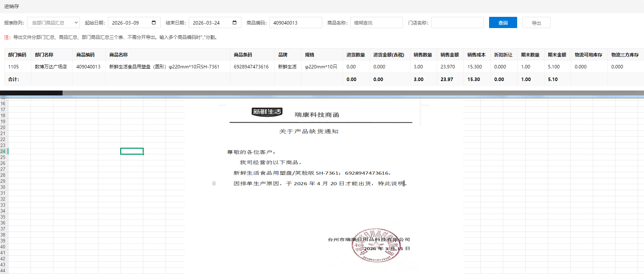This screenshot has height=274, width=644.
Task: Open the end date calendar picker icon
Action: tap(234, 22)
